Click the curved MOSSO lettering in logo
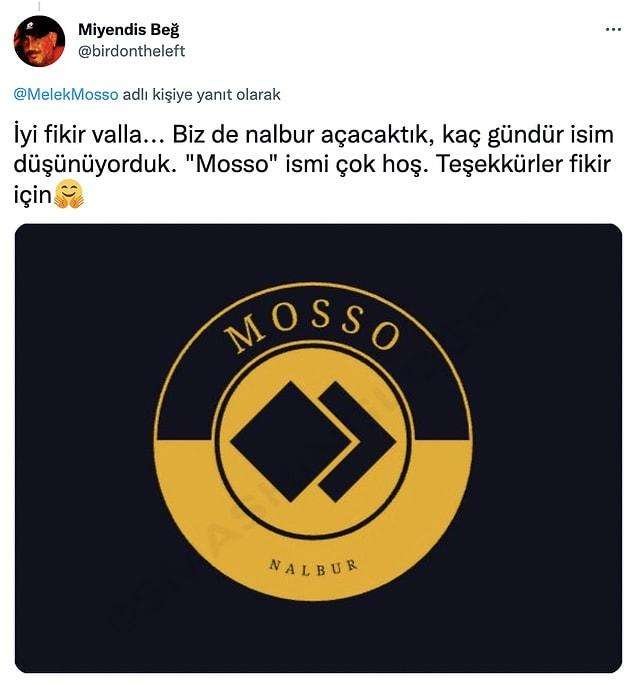The image size is (635, 685). (311, 328)
